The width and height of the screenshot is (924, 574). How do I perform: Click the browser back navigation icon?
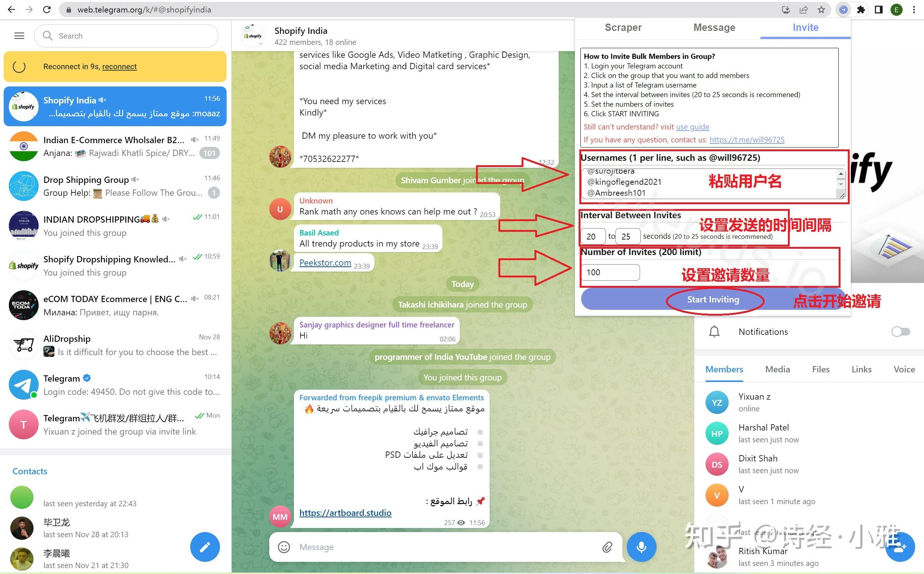coord(12,9)
